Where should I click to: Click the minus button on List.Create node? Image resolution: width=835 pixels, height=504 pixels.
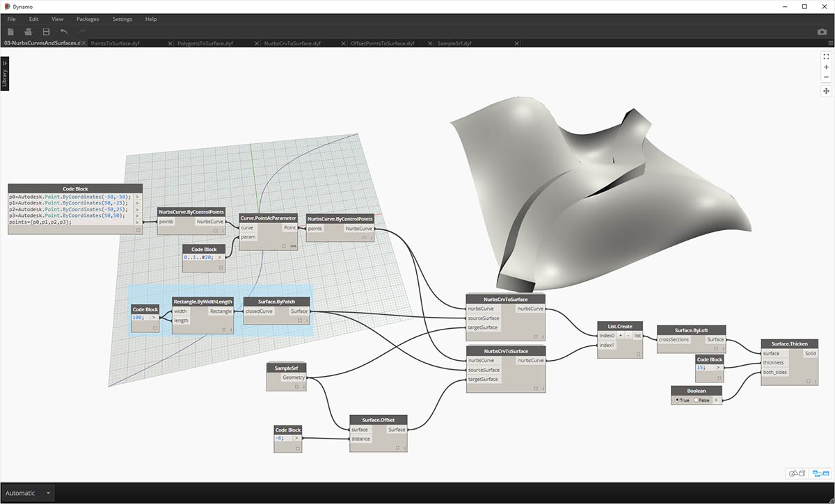pyautogui.click(x=628, y=335)
